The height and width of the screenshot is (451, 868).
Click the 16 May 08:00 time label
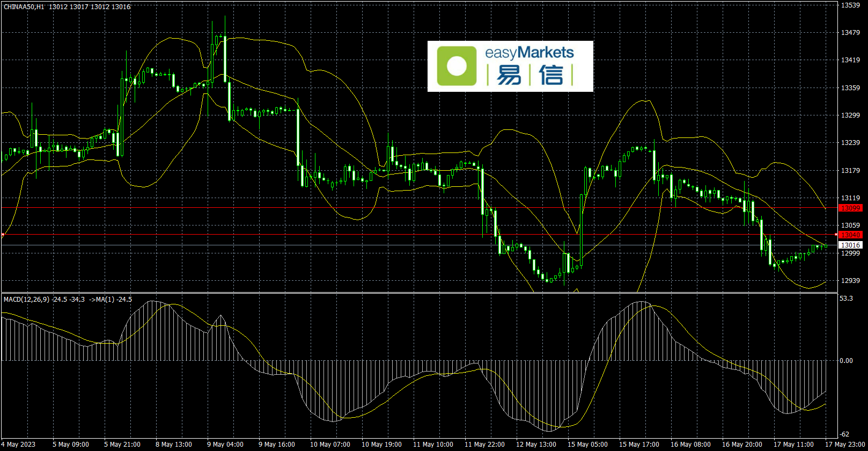[x=691, y=445]
